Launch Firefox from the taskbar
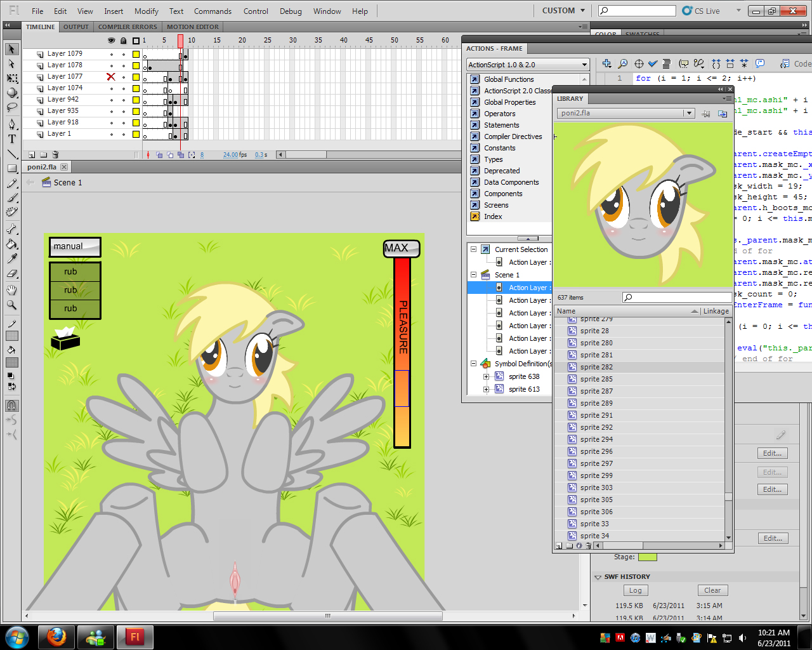The width and height of the screenshot is (812, 650). pyautogui.click(x=56, y=637)
